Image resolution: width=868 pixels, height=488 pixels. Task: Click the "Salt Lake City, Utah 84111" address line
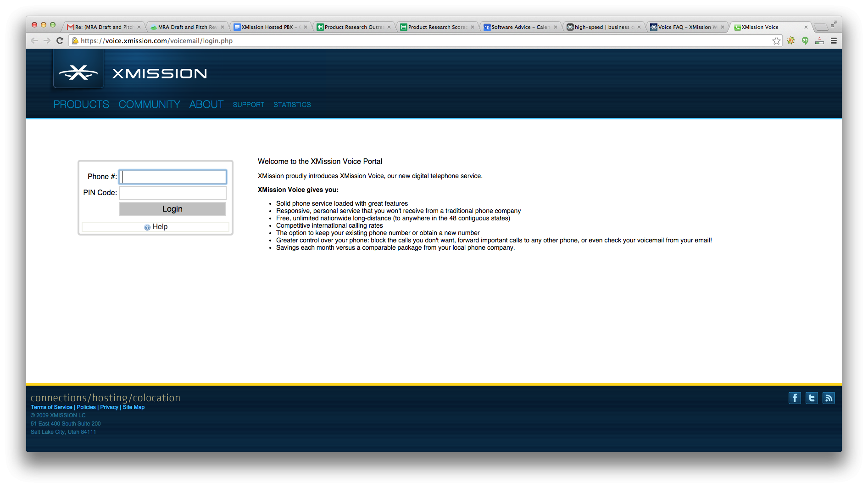coord(63,432)
